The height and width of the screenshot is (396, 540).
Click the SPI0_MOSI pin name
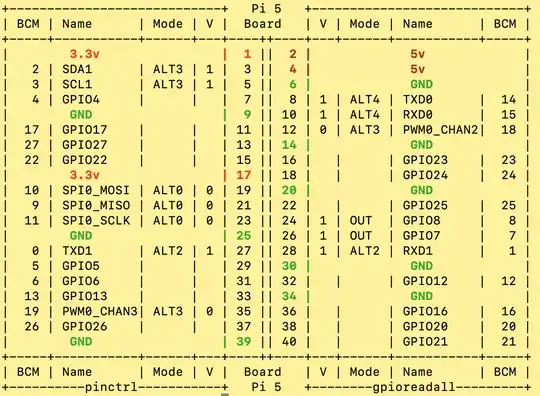pos(96,190)
